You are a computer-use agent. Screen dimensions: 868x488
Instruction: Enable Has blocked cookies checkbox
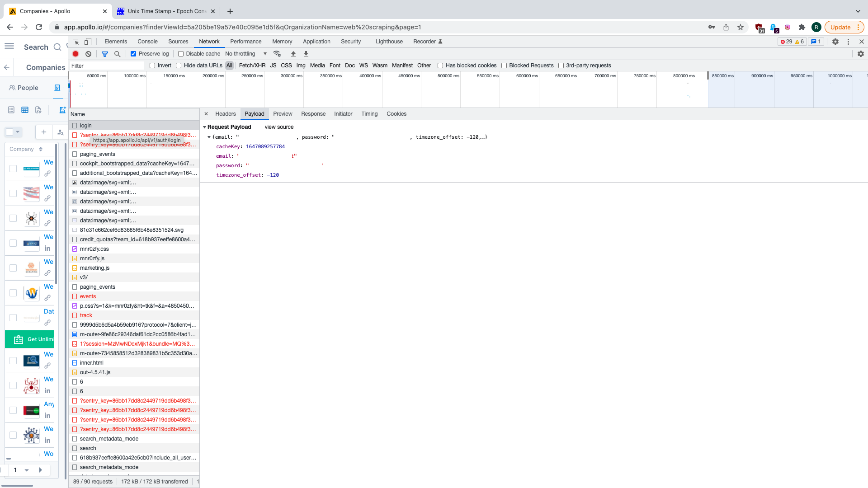[x=440, y=66]
